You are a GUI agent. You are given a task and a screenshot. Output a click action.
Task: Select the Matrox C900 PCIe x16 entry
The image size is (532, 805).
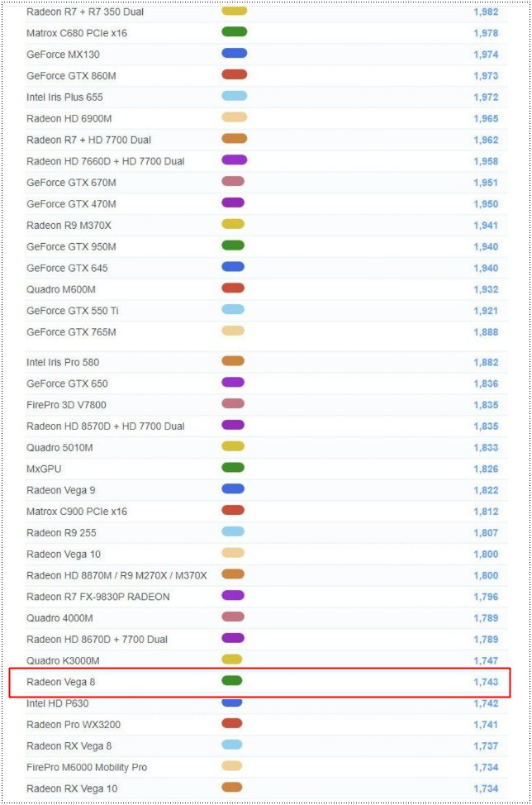pos(77,512)
